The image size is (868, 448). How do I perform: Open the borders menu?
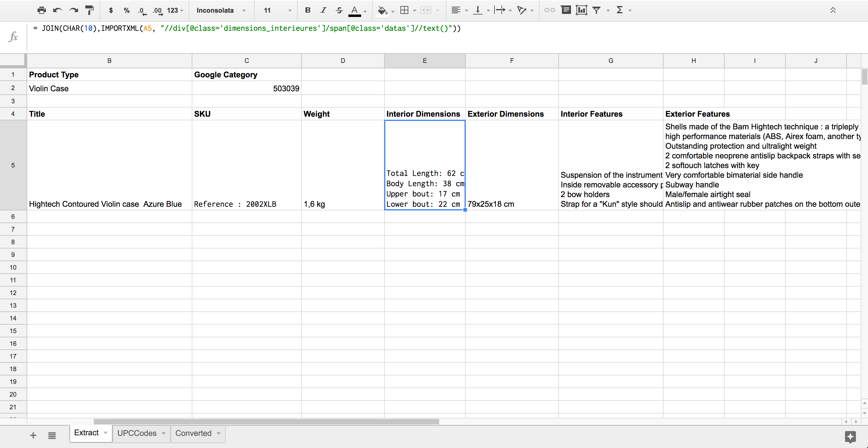pyautogui.click(x=404, y=11)
